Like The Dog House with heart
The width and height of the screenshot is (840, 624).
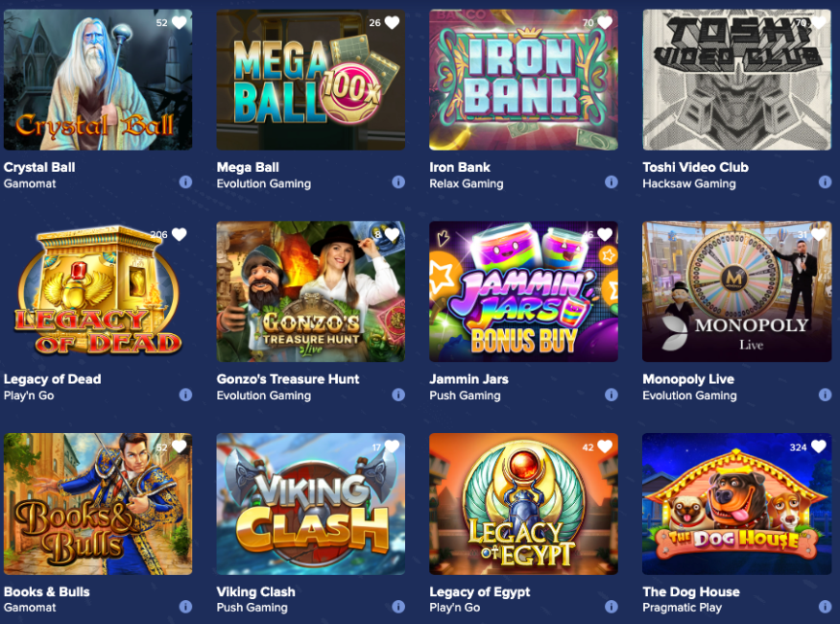click(819, 446)
